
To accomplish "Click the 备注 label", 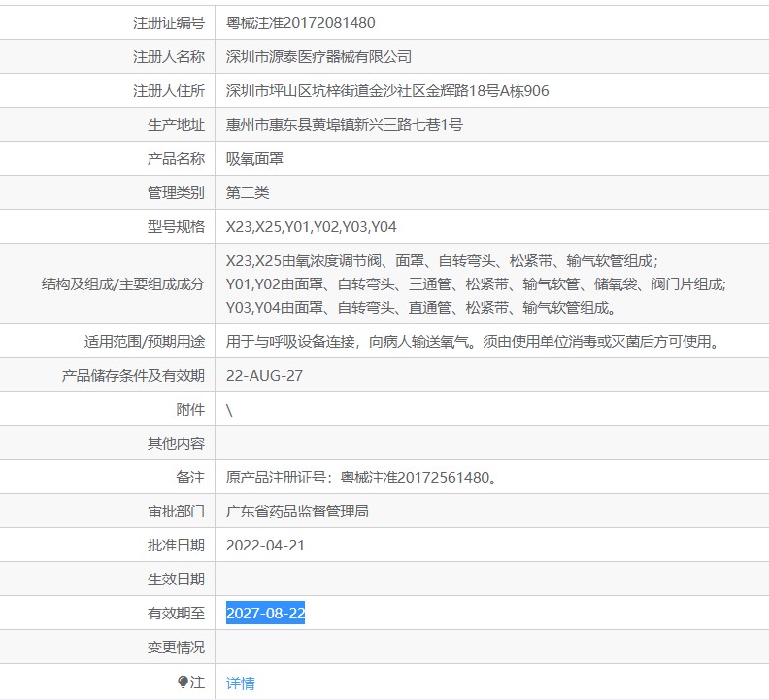I will pos(190,478).
